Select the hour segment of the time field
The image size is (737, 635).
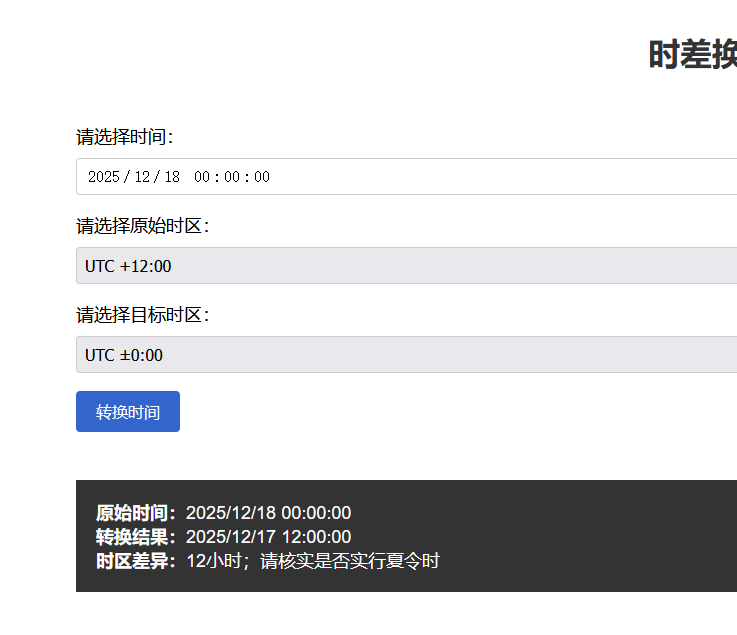point(202,177)
